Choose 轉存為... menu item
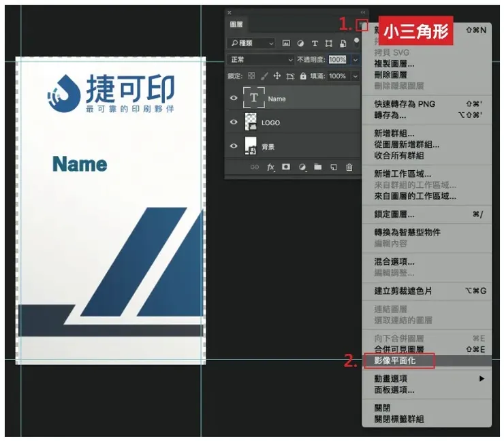504x441 pixels. [x=427, y=115]
